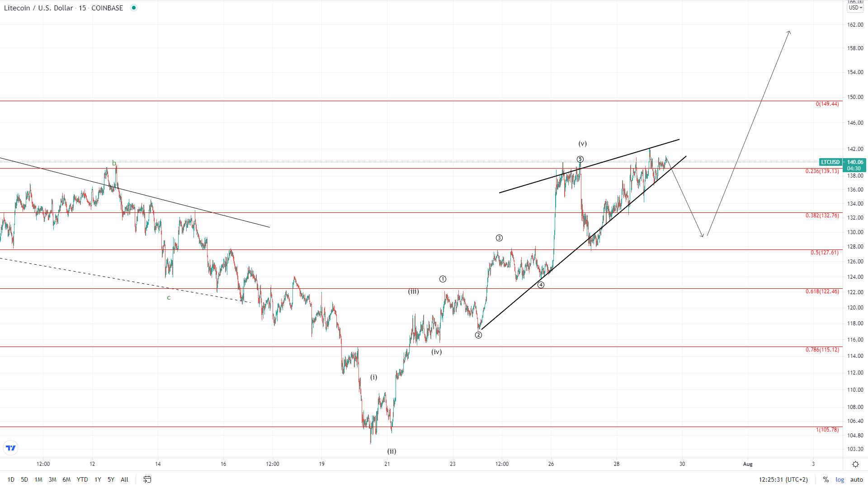Image resolution: width=868 pixels, height=488 pixels.
Task: Click the circled wave 2 label
Action: pos(478,335)
